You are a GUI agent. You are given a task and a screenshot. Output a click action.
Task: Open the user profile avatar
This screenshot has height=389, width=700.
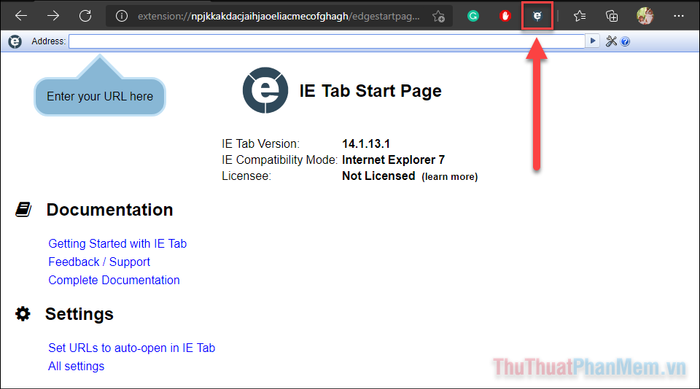click(645, 16)
